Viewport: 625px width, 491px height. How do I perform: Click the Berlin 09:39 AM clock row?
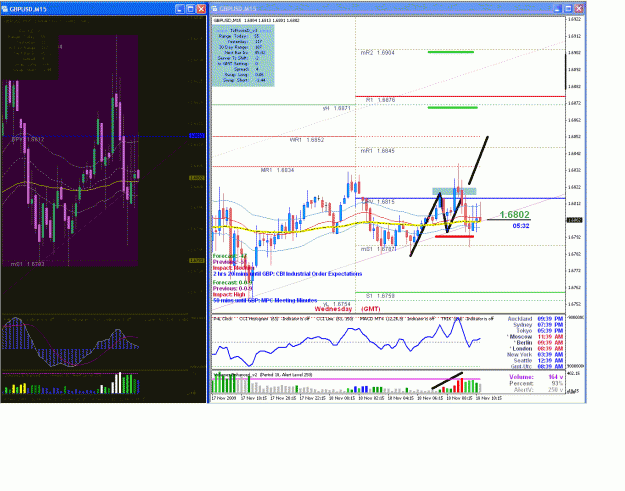point(539,343)
